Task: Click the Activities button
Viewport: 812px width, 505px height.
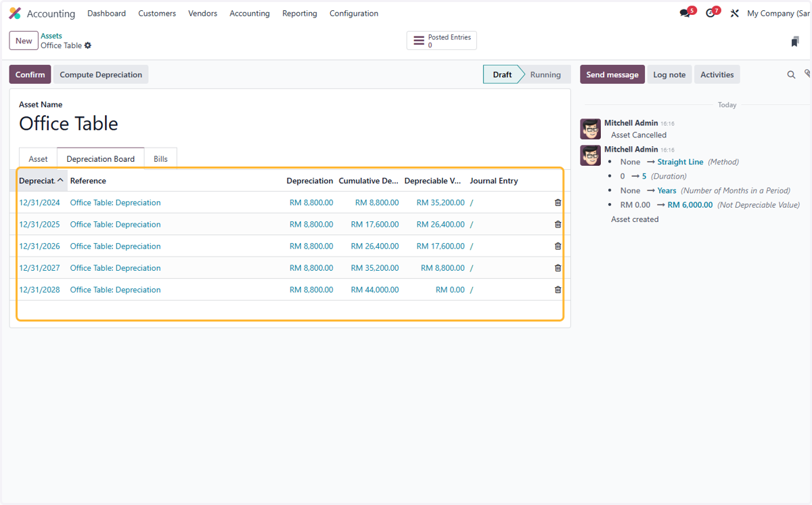Action: coord(717,74)
